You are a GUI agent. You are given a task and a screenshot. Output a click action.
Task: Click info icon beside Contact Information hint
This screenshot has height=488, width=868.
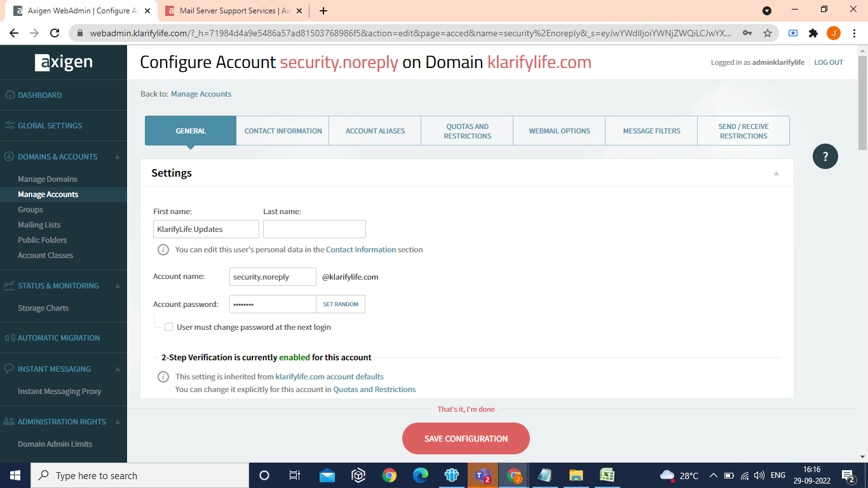click(163, 250)
